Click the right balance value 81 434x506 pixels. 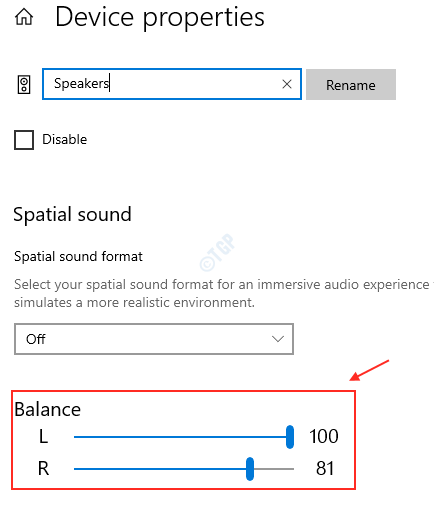pos(325,468)
